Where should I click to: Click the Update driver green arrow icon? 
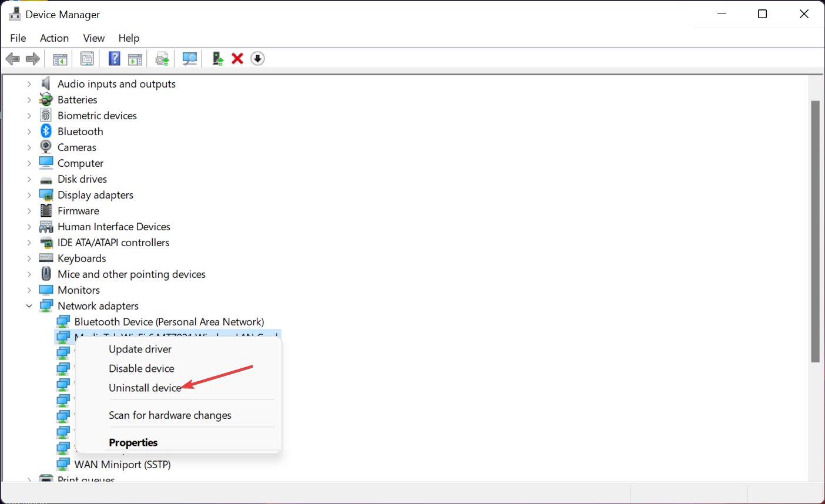click(218, 59)
